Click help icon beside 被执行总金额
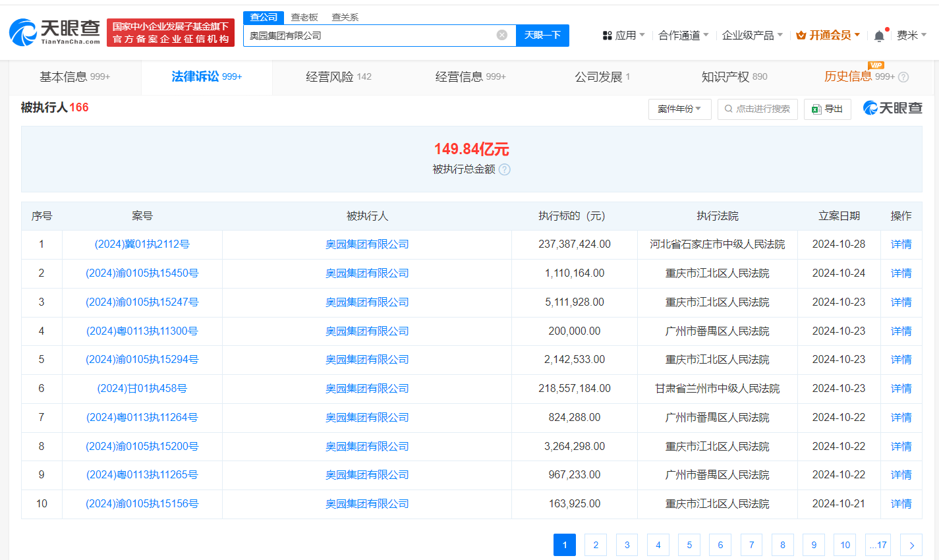The width and height of the screenshot is (939, 560). click(505, 169)
